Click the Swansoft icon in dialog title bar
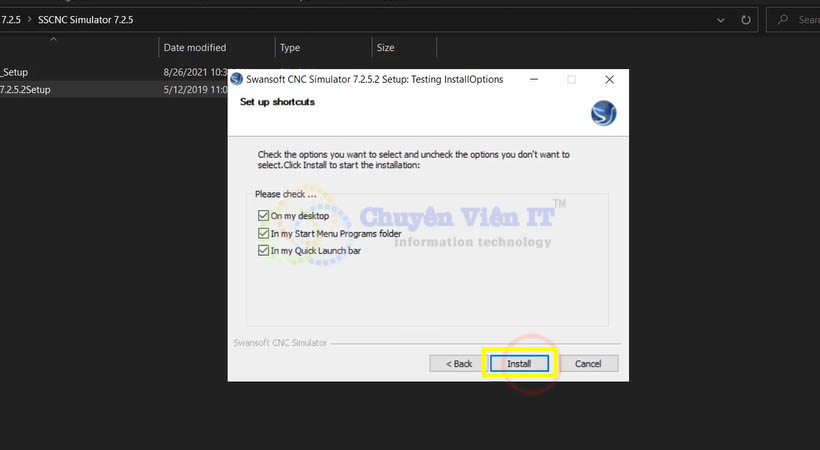Image resolution: width=820 pixels, height=450 pixels. coord(237,79)
